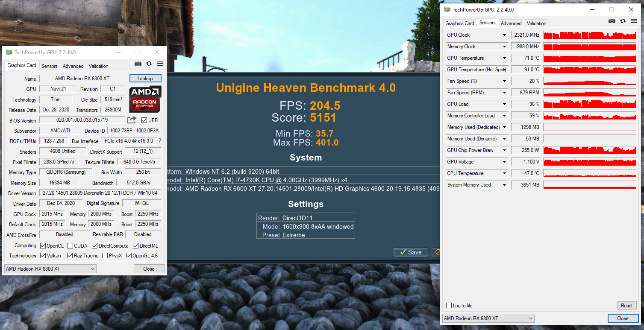Switch to the Sensors tab in the left GPU-Z window

point(50,66)
